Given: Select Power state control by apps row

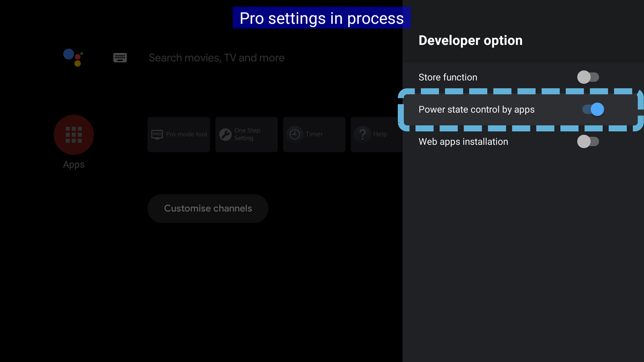Looking at the screenshot, I should tap(476, 109).
